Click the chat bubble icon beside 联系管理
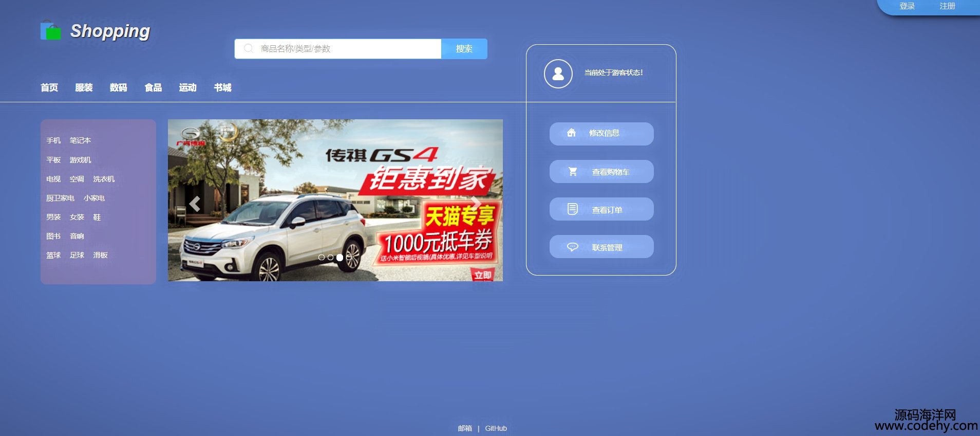This screenshot has height=436, width=980. (572, 247)
